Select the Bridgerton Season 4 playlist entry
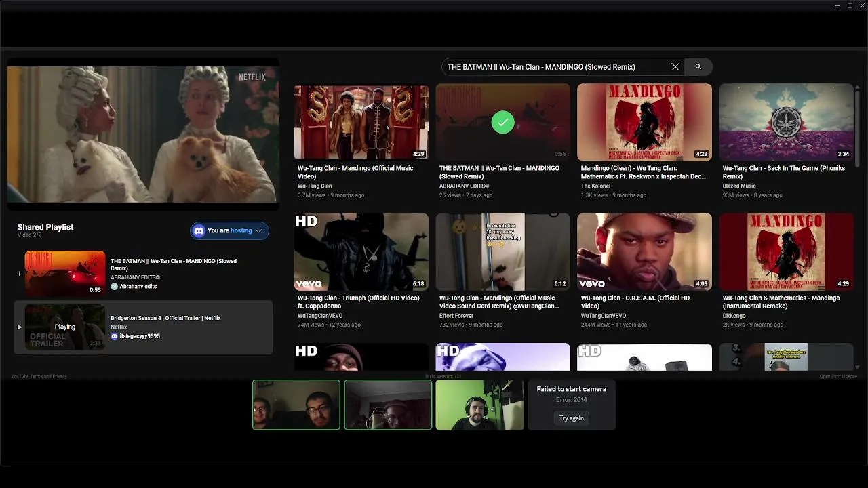 point(143,327)
